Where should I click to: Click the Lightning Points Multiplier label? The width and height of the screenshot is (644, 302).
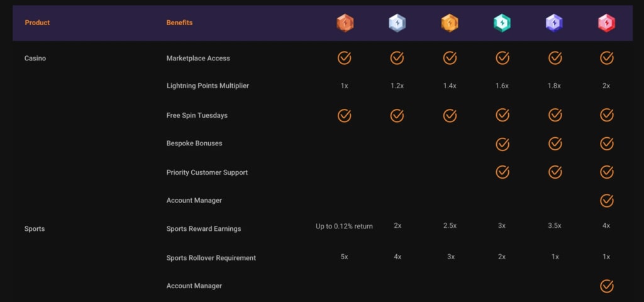click(x=208, y=86)
